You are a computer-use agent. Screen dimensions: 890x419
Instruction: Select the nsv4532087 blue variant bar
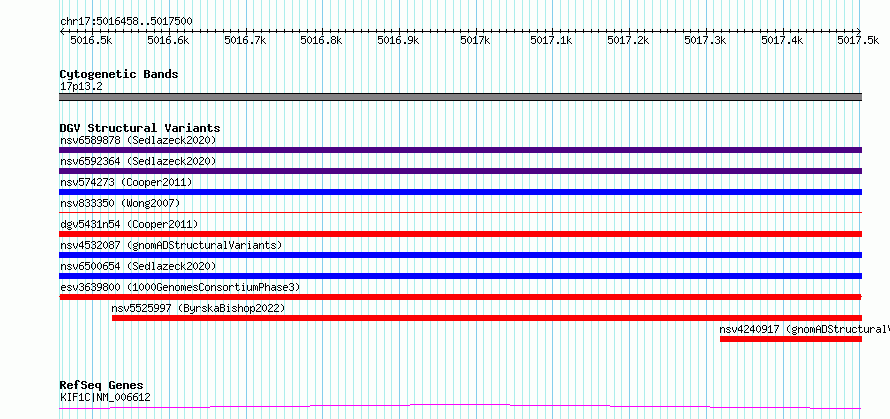pos(460,255)
